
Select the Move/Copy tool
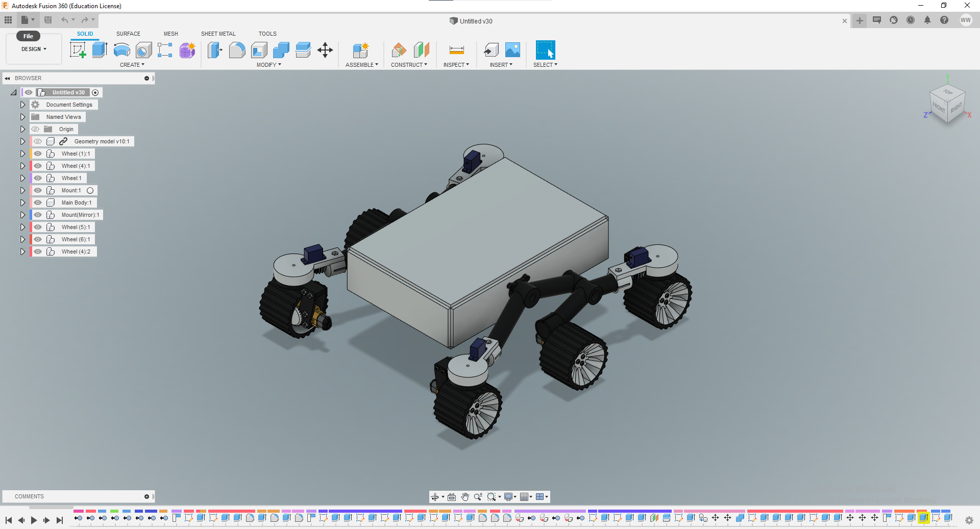click(325, 50)
